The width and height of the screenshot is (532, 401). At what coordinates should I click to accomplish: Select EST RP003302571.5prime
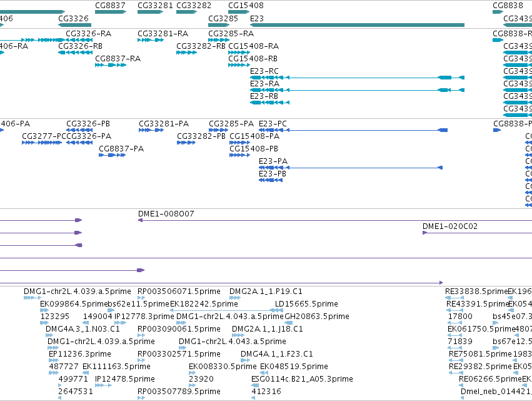(x=179, y=355)
